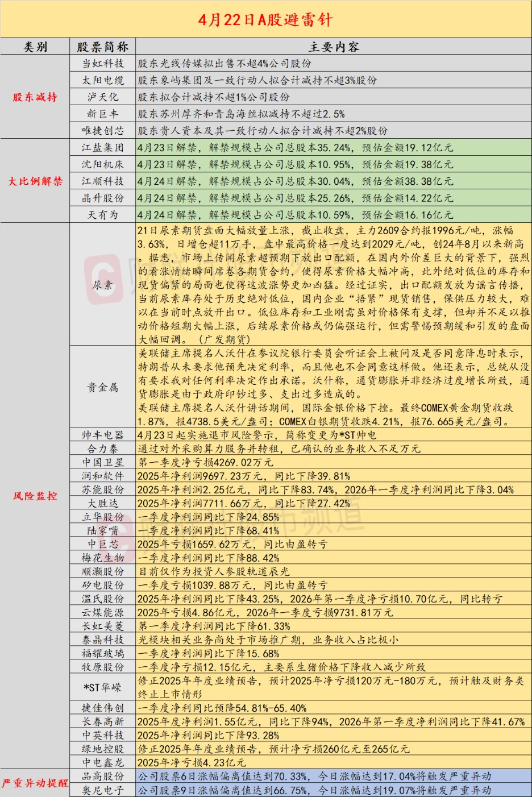Click the 尿素 topic cell
532x797 pixels.
(103, 284)
